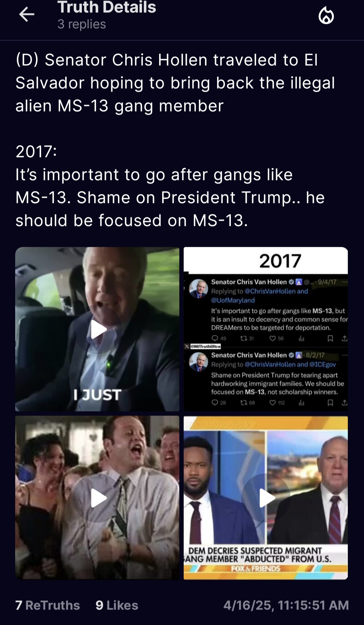The image size is (364, 625).
Task: View the 9 Likes list
Action: click(117, 605)
